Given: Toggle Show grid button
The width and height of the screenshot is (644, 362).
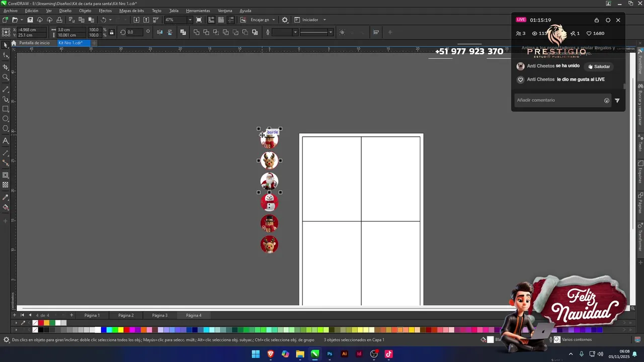Looking at the screenshot, I should coord(221,20).
